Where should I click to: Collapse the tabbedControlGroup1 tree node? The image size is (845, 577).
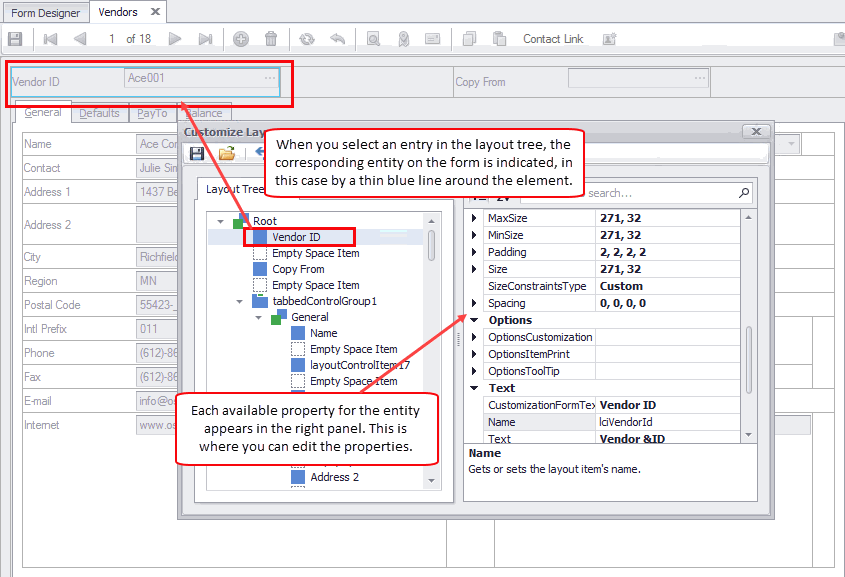239,301
